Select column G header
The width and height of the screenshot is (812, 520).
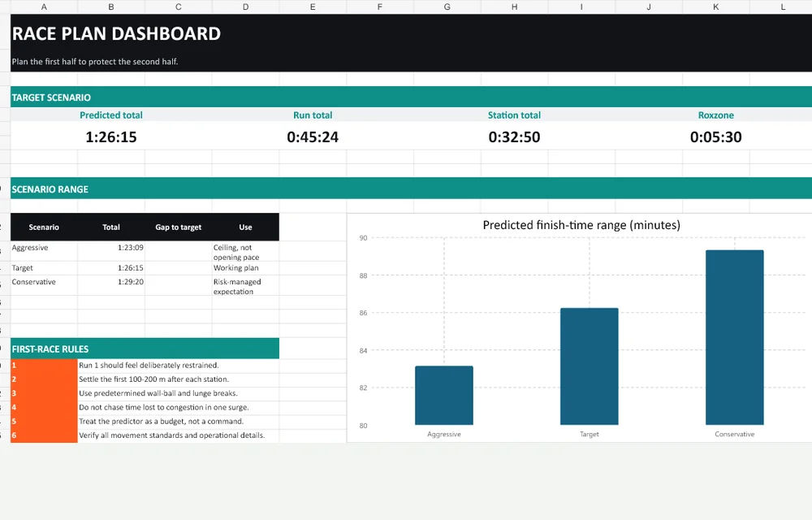(447, 6)
